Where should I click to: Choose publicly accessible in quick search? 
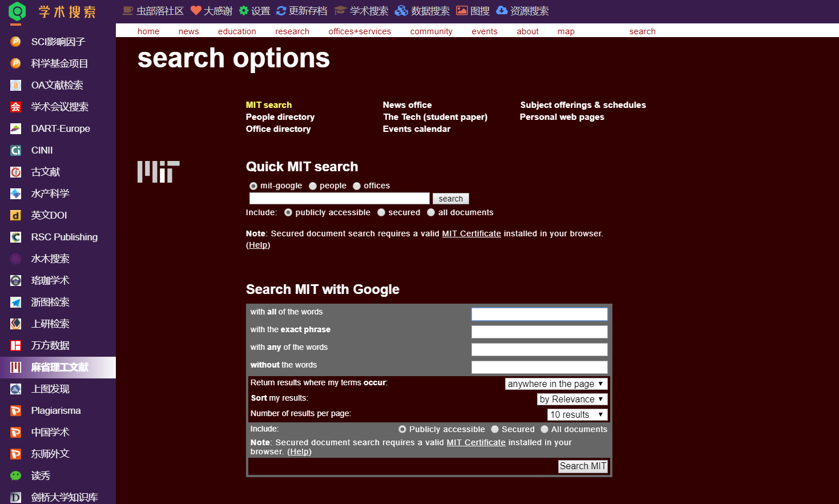(288, 212)
